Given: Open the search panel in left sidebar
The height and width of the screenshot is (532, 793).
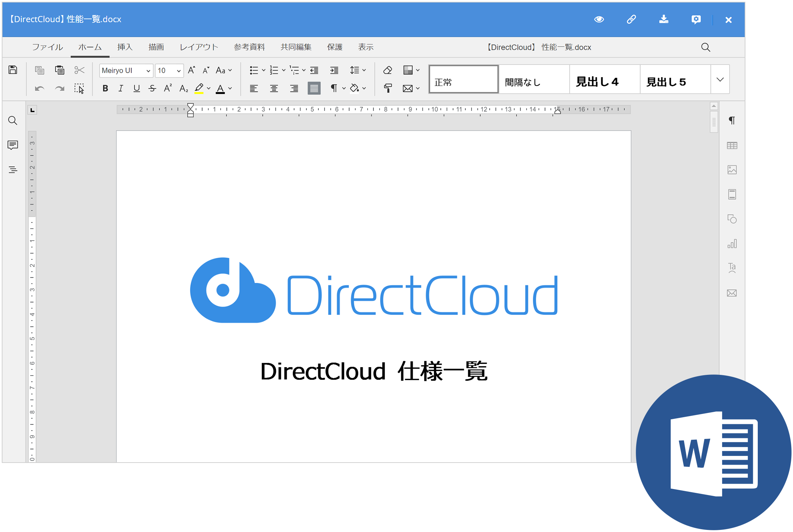Looking at the screenshot, I should [x=13, y=120].
